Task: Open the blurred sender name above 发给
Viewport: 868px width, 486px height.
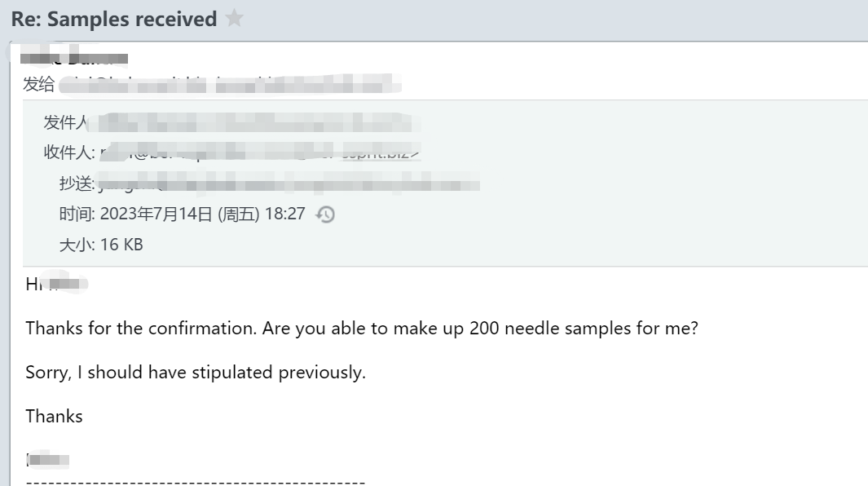Action: pyautogui.click(x=73, y=58)
